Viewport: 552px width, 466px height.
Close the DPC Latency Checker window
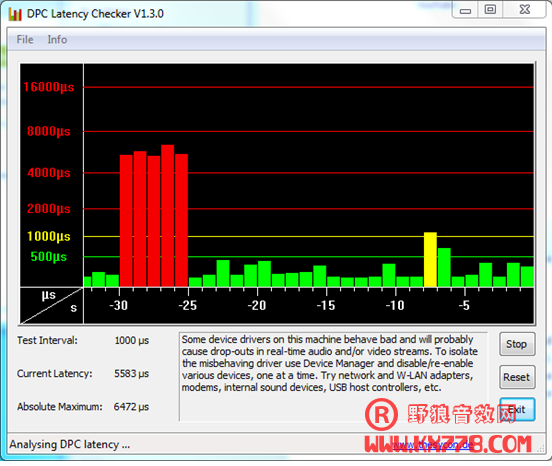[x=525, y=10]
